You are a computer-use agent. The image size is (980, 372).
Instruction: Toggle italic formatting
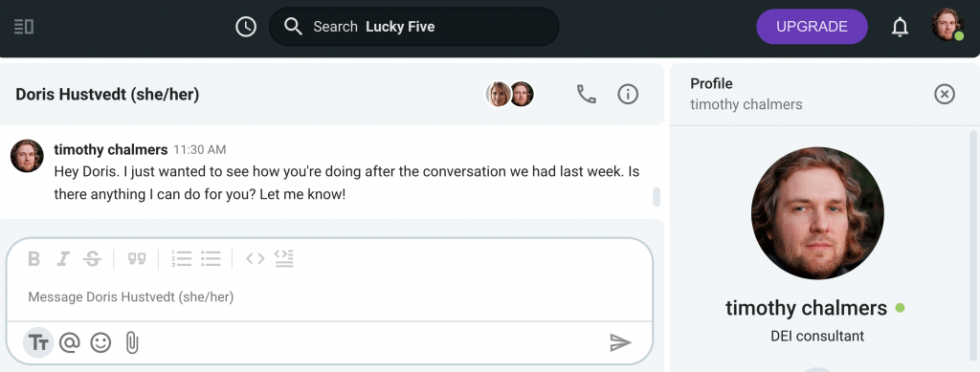62,259
